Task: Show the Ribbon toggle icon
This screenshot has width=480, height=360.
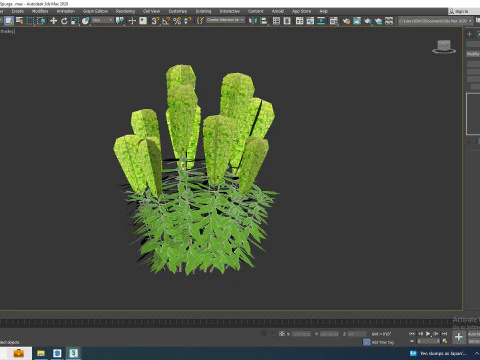Action: 299,21
